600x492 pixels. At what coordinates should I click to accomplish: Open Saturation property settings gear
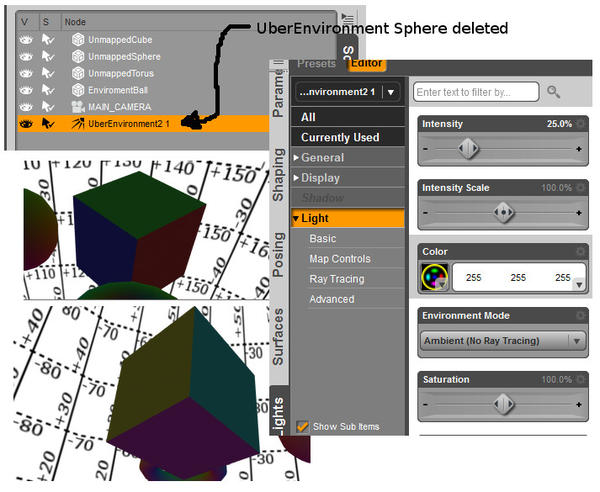[581, 379]
